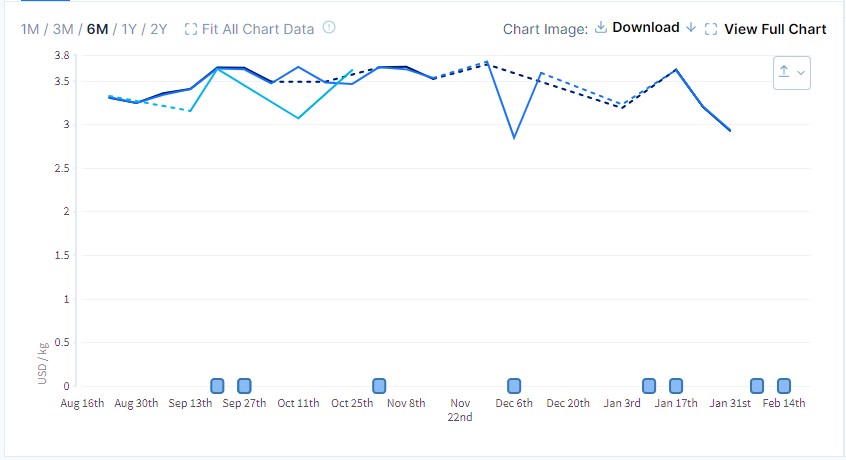846x460 pixels.
Task: Click the download tray icon before Download
Action: [x=601, y=28]
